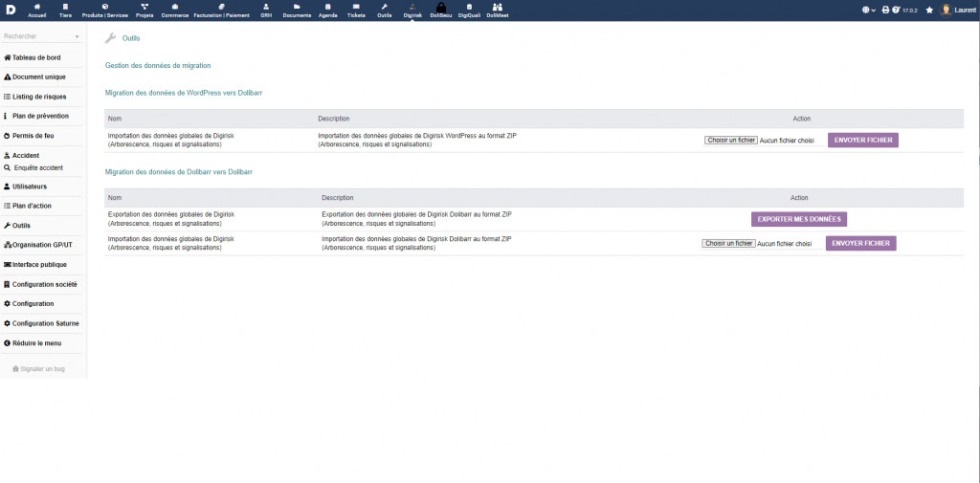Open Facturation | Paiement module
The image size is (980, 483).
[221, 10]
